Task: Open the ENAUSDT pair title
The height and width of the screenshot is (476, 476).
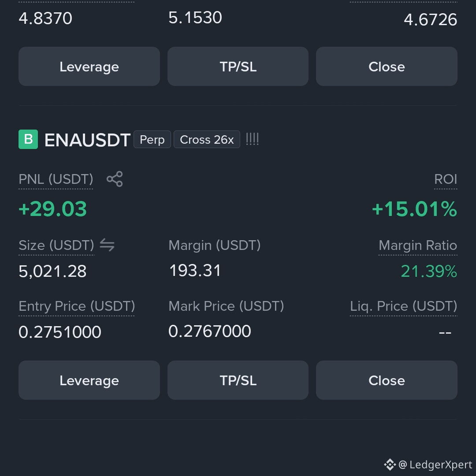Action: click(87, 140)
